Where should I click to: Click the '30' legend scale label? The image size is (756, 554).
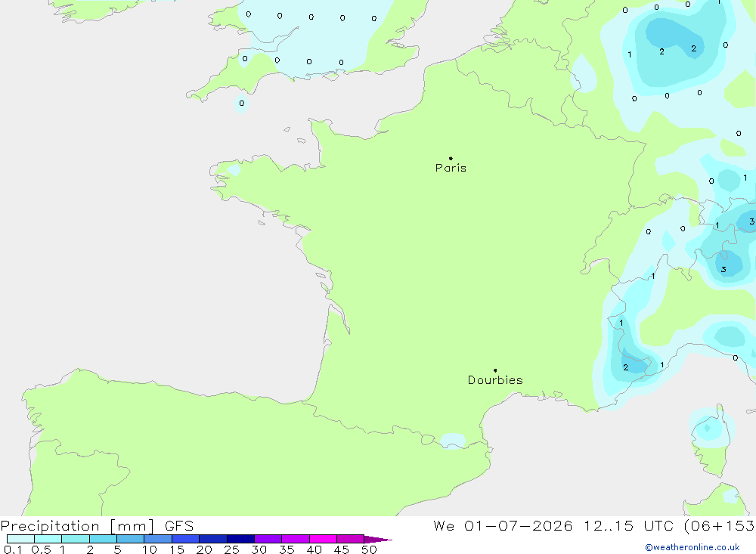[x=259, y=549]
